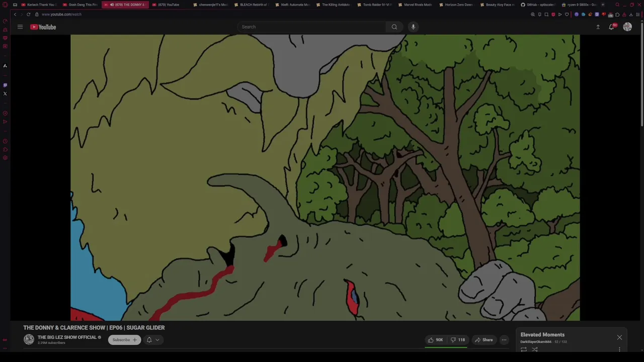This screenshot has width=644, height=362.
Task: Expand the notification bell dropdown chevron
Action: pyautogui.click(x=157, y=340)
